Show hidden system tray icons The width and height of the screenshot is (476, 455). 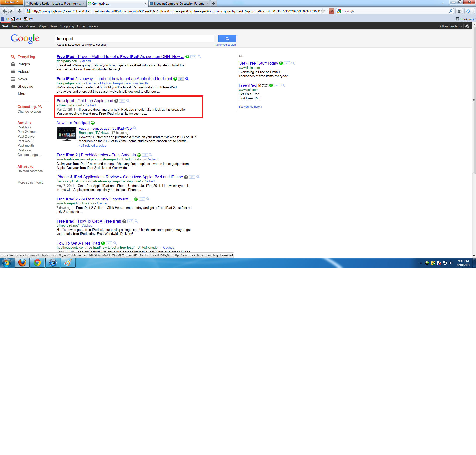[x=421, y=263]
